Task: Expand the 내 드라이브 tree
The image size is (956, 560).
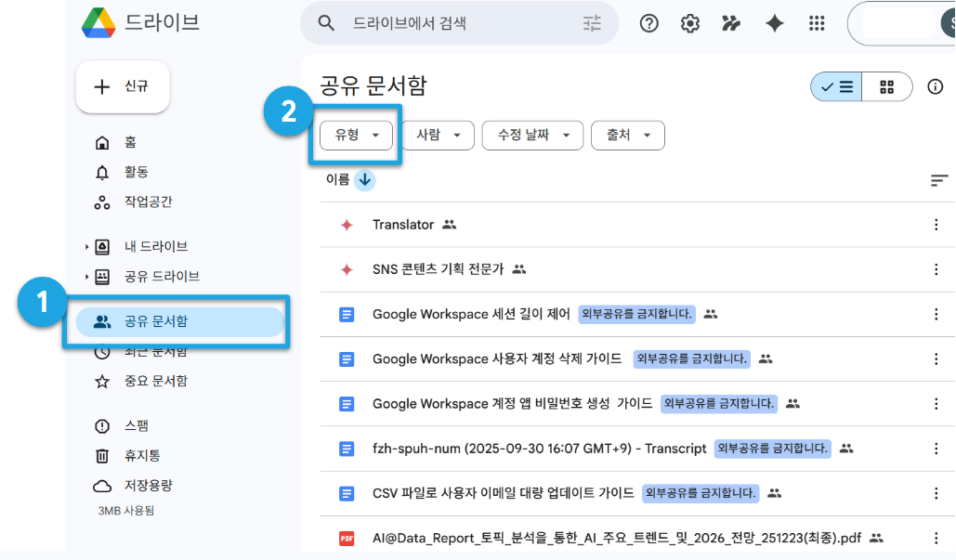Action: 86,247
